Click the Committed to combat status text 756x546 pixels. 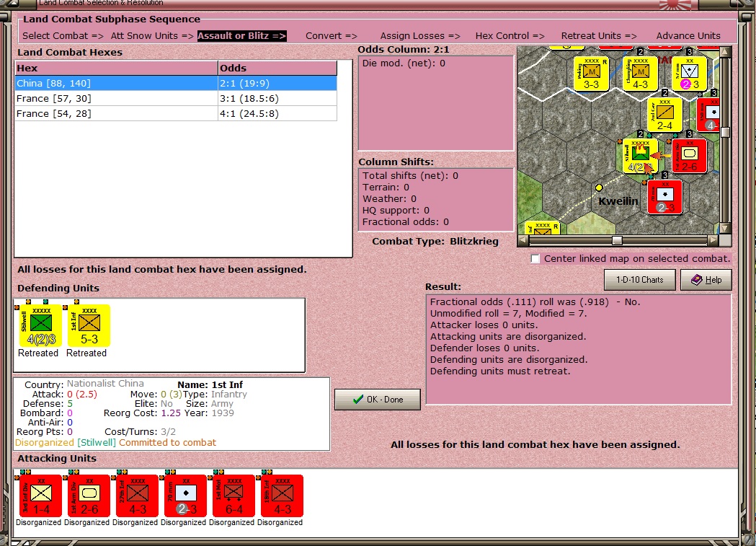coord(167,443)
